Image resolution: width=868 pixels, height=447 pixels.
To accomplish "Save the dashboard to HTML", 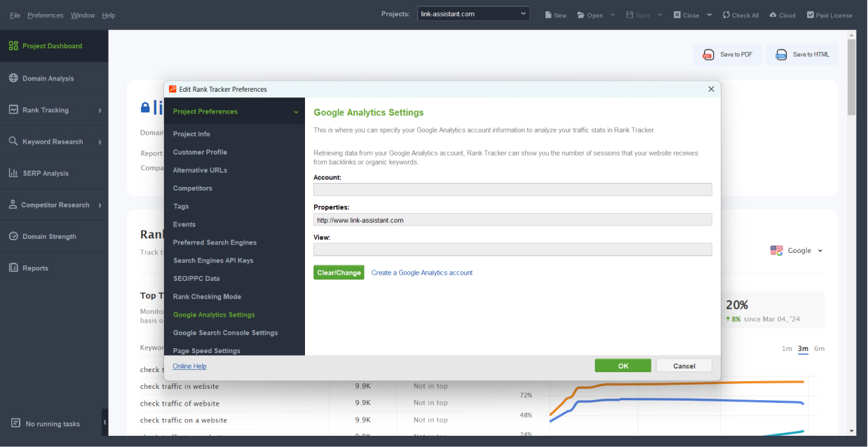I will (x=802, y=55).
